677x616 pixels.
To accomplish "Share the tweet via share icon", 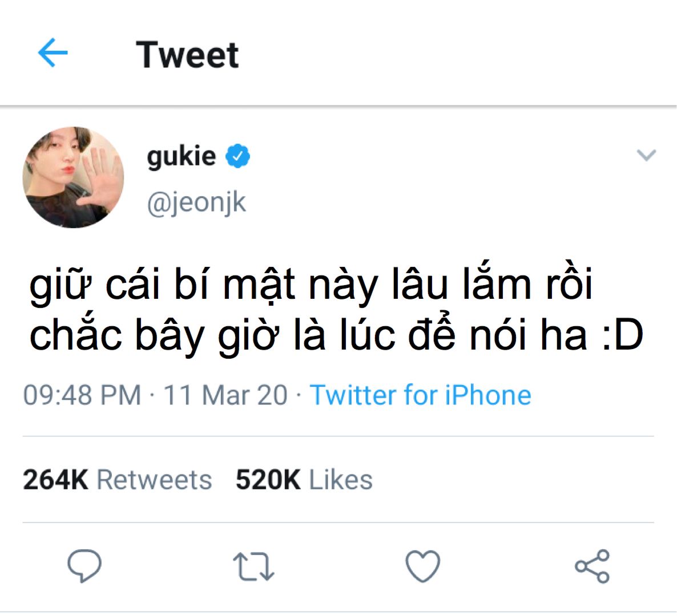I will (592, 566).
